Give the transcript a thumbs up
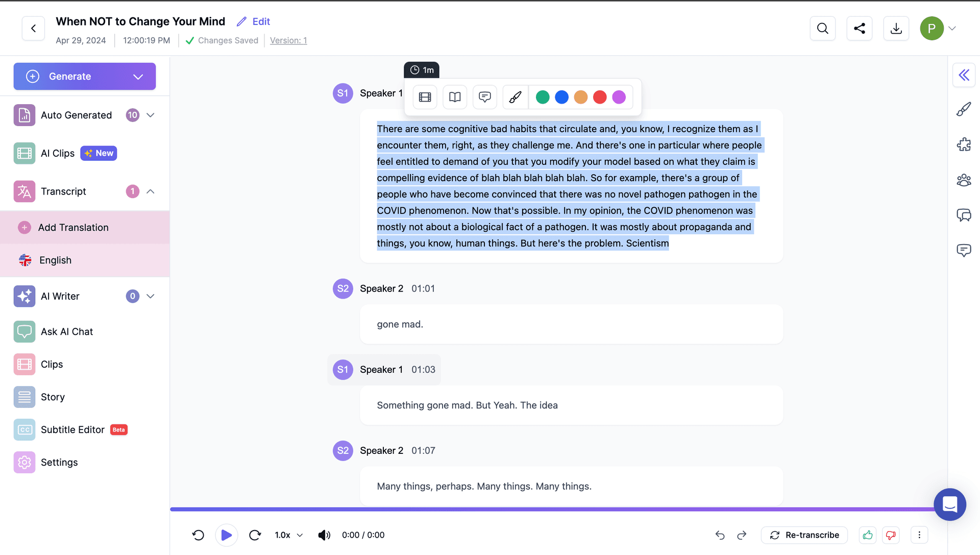 tap(867, 535)
